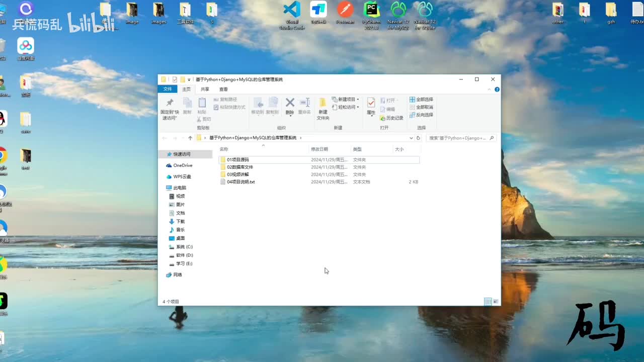Sort by the Date modified (修改日期) column
This screenshot has width=644, height=362.
pyautogui.click(x=319, y=149)
